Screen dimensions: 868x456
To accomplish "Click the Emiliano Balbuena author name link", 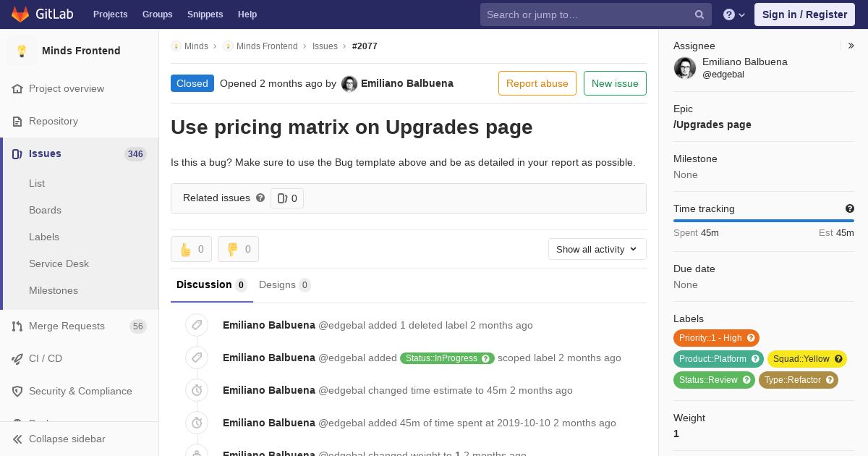I will (x=407, y=83).
